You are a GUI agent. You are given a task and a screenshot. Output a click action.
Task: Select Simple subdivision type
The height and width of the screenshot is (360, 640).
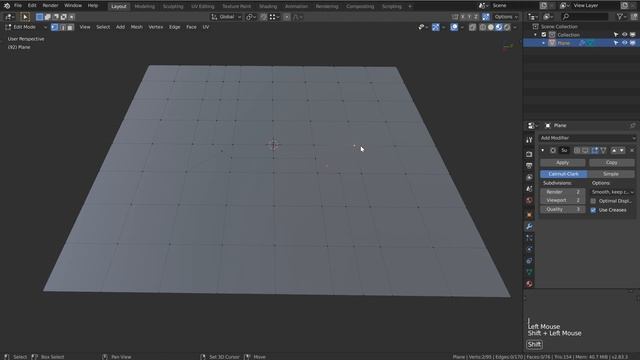[611, 174]
